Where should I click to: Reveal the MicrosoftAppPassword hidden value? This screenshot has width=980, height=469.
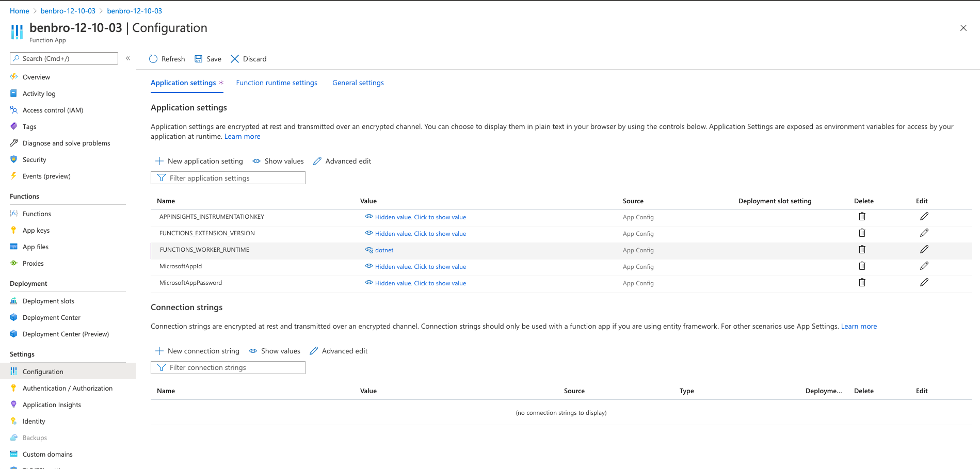415,283
